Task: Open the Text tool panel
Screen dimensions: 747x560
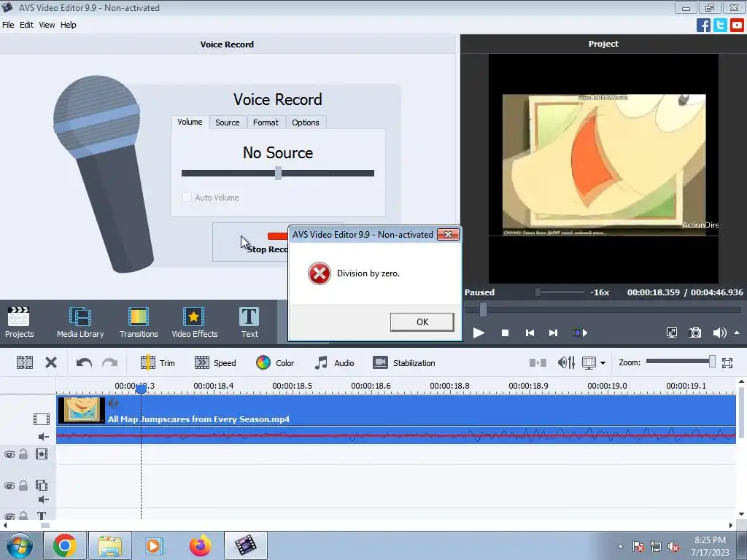Action: [249, 322]
